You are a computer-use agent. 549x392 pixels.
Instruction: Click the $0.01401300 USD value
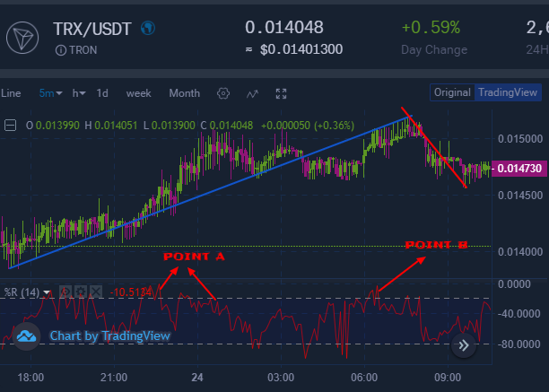(x=301, y=49)
